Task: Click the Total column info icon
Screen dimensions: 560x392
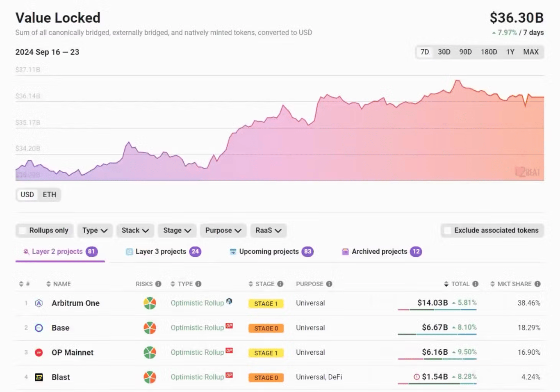Action: click(x=476, y=284)
